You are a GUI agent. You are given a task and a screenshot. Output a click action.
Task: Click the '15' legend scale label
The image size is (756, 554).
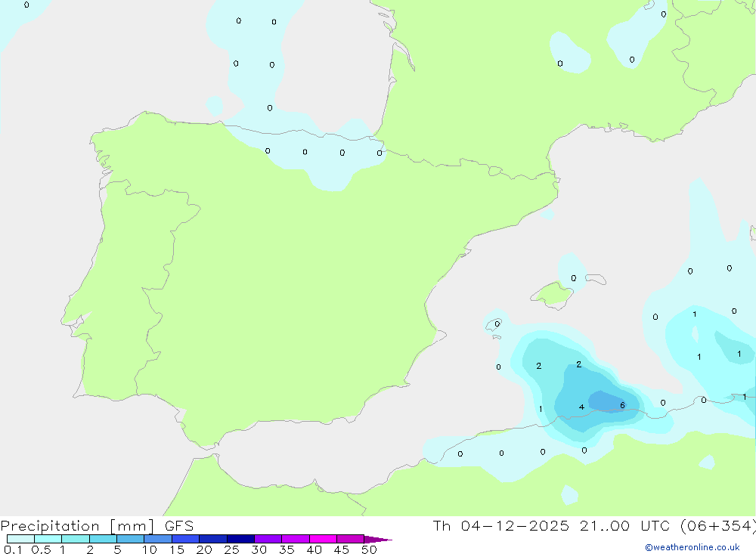click(x=177, y=549)
